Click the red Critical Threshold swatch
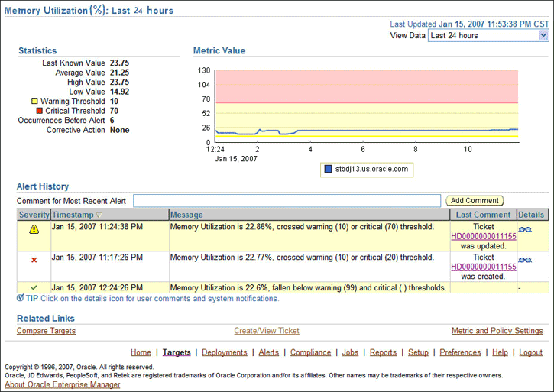Screen dimensions: 554x392 (x=40, y=111)
